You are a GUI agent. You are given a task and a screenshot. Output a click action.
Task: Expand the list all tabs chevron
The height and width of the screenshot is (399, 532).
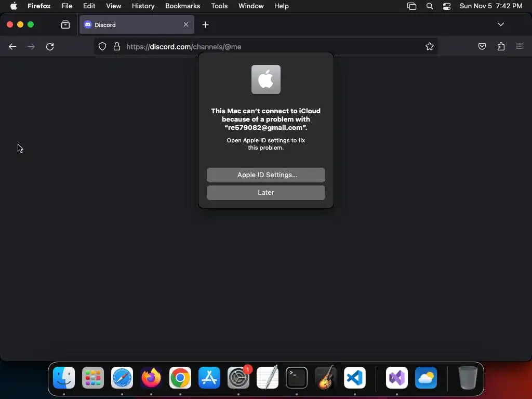pyautogui.click(x=500, y=24)
